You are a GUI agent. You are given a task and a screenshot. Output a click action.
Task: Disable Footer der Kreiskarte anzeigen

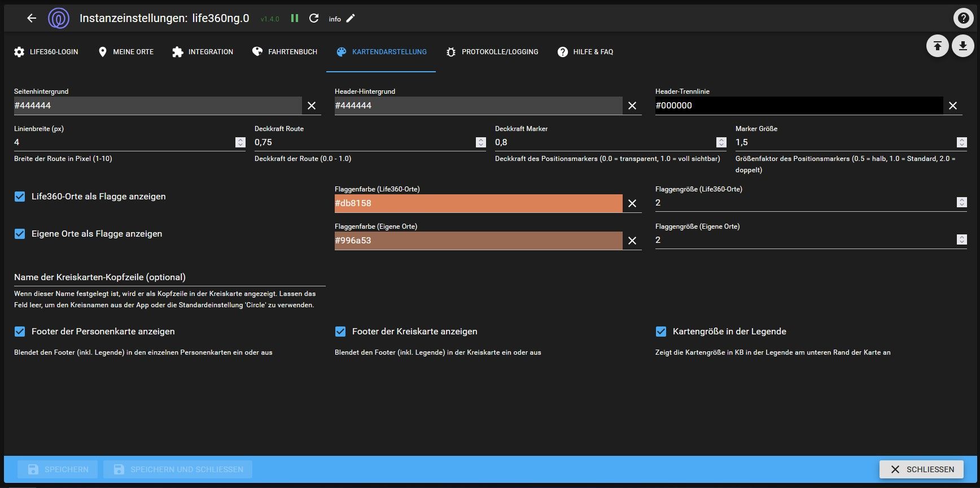click(x=340, y=332)
